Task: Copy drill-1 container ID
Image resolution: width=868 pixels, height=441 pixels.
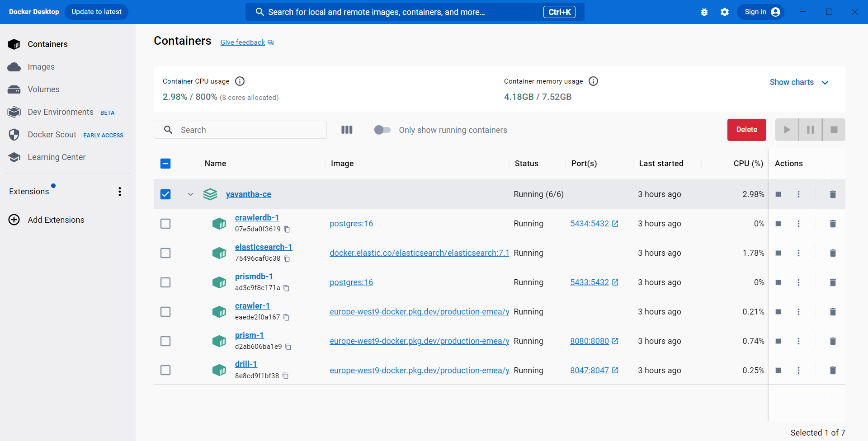Action: coord(285,376)
